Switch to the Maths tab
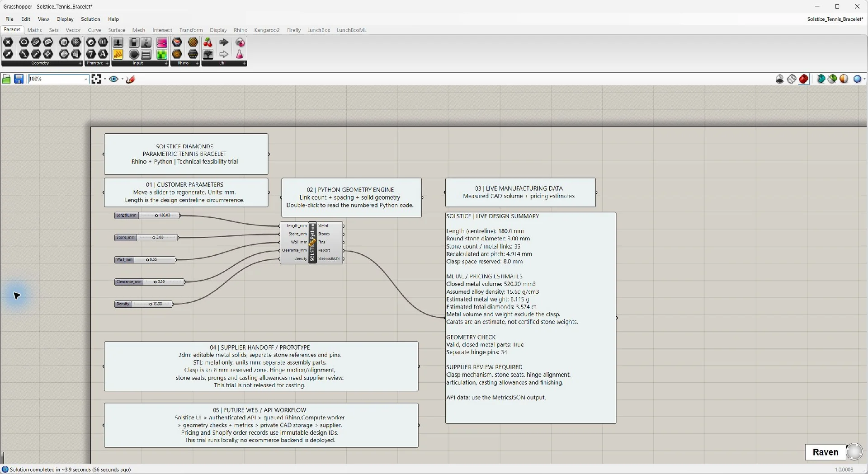The height and width of the screenshot is (474, 868). click(x=35, y=30)
